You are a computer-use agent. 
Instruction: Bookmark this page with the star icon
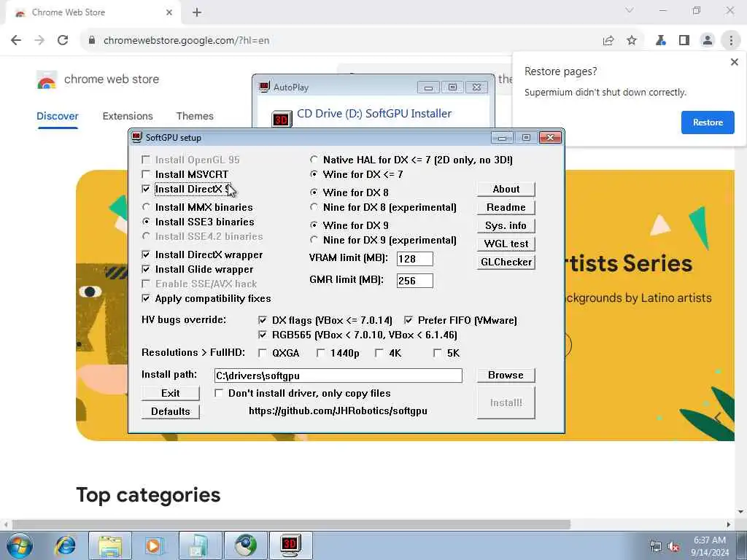click(x=632, y=41)
